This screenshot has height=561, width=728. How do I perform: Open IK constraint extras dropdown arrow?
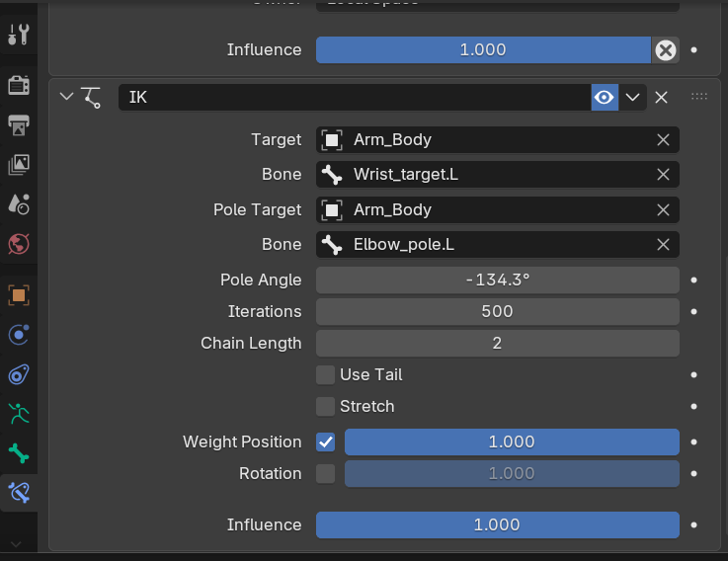(x=632, y=97)
